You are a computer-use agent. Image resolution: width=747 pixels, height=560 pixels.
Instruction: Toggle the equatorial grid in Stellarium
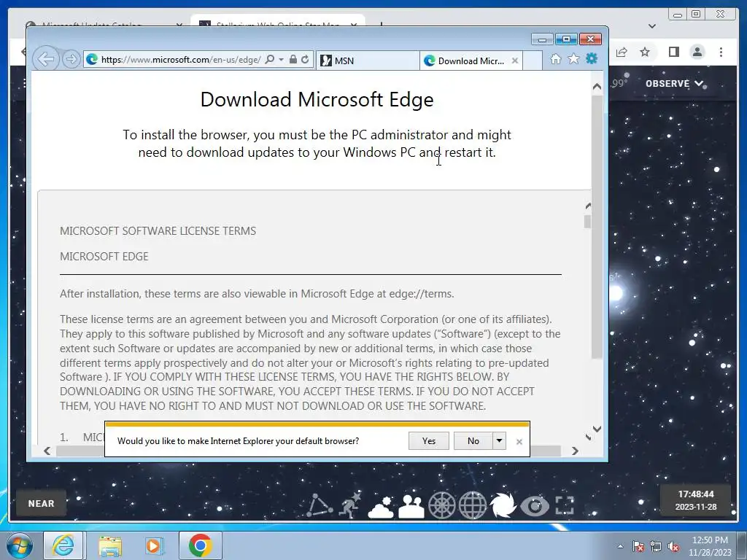[x=472, y=506]
